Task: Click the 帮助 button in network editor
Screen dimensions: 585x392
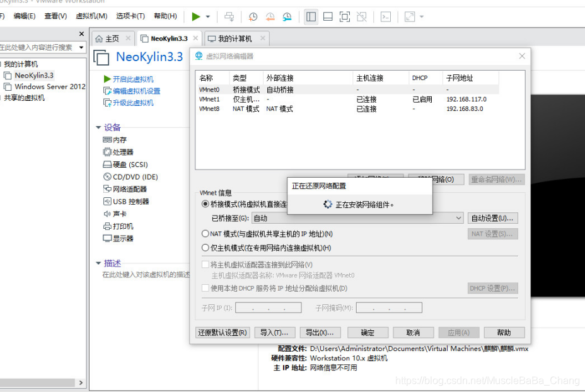Action: coord(504,333)
